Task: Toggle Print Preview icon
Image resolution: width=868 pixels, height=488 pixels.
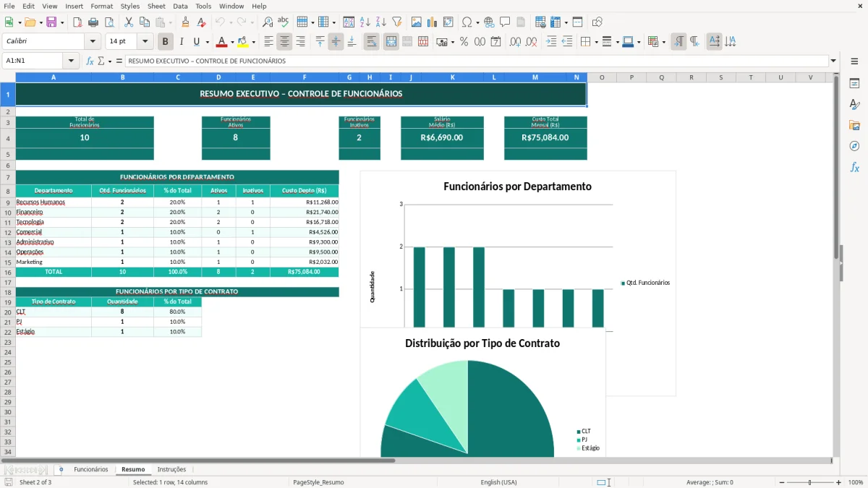Action: pos(109,22)
